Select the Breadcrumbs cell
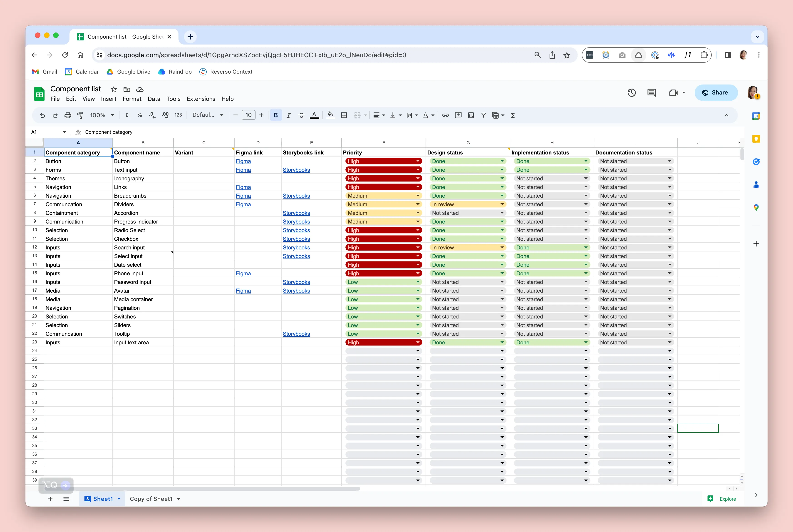The image size is (793, 532). click(143, 196)
